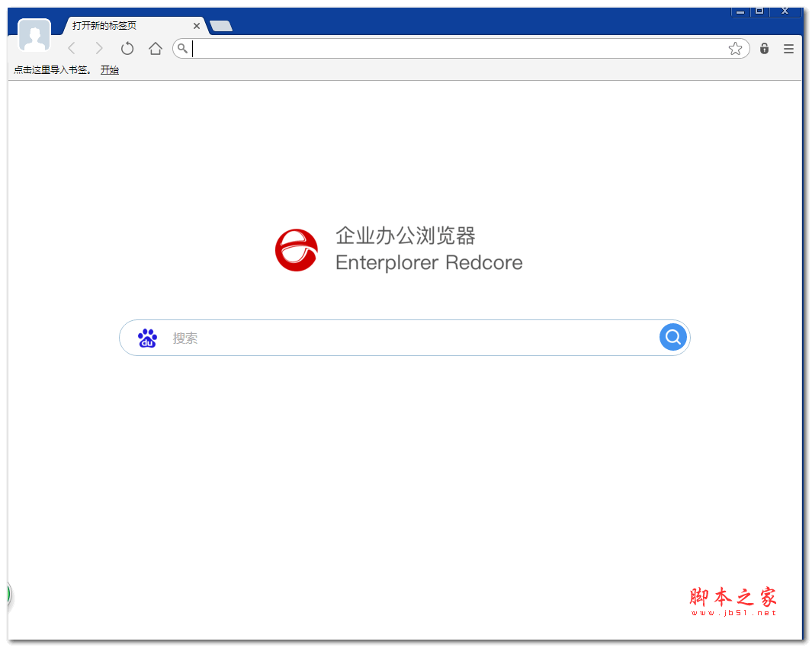812x648 pixels.
Task: Click the 开始 import bookmarks link
Action: (110, 70)
